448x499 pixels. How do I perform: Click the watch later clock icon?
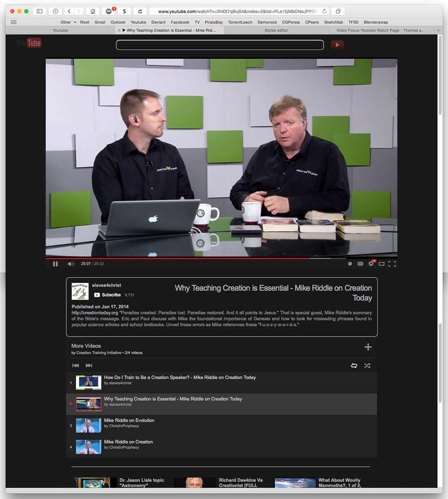point(350,264)
